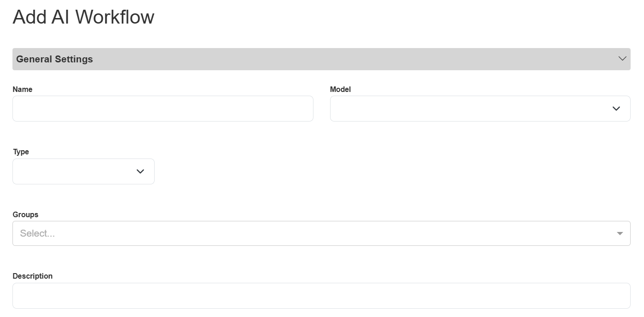Click the Description field label
Image resolution: width=644 pixels, height=317 pixels.
click(32, 276)
